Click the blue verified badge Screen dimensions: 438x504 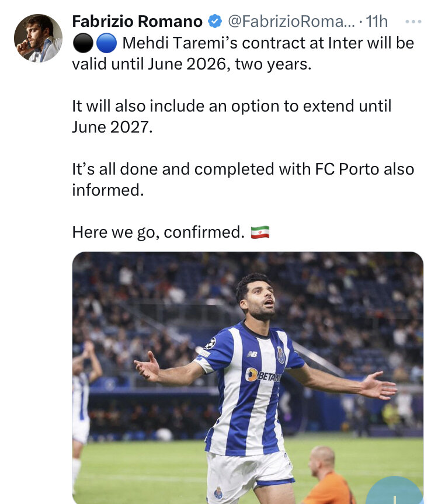click(x=215, y=22)
